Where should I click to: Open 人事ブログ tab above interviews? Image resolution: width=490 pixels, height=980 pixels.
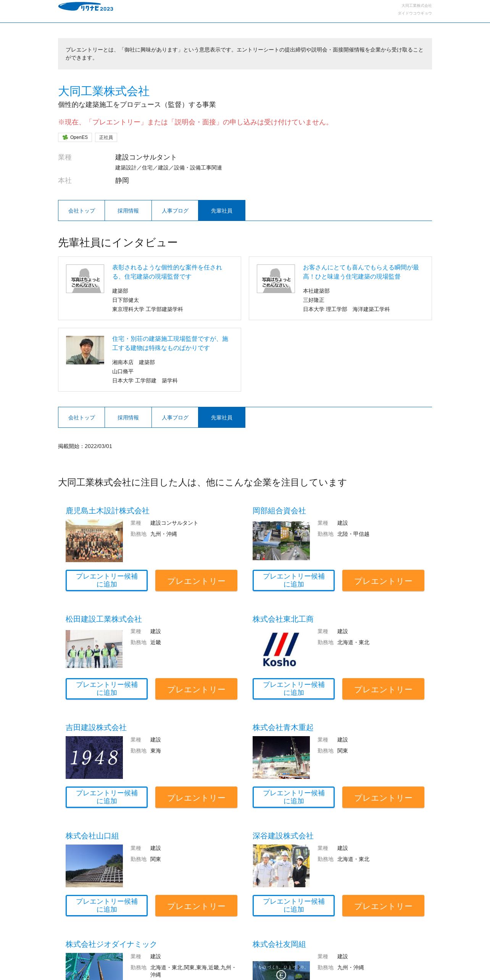[175, 211]
